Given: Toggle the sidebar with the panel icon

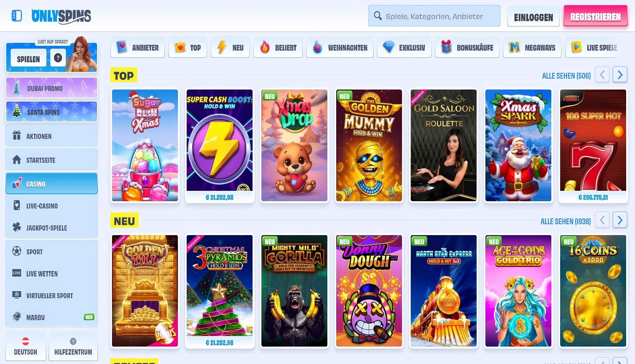Looking at the screenshot, I should point(16,16).
